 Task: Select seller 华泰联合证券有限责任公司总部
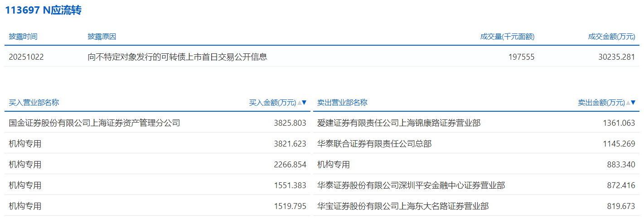point(374,144)
